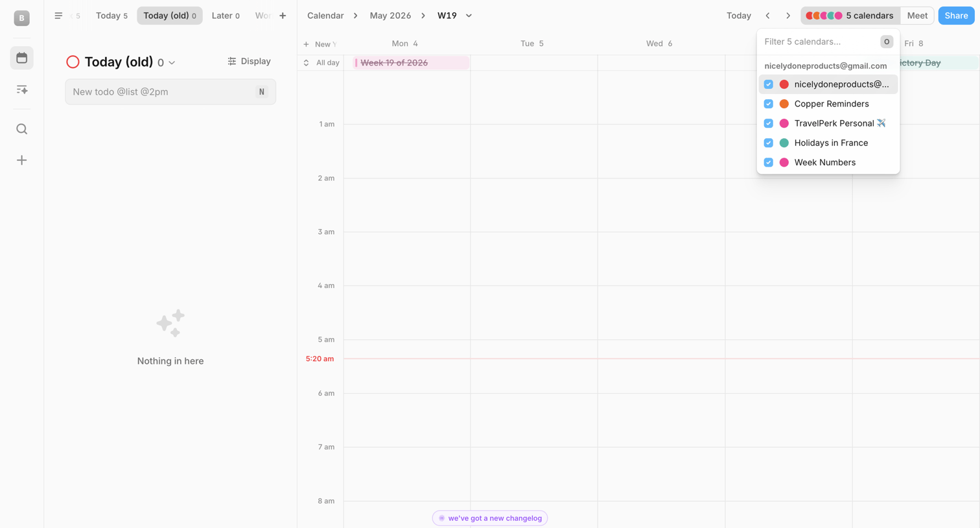The width and height of the screenshot is (980, 528).
Task: Click the O shortcut badge in calendar filter
Action: 886,42
